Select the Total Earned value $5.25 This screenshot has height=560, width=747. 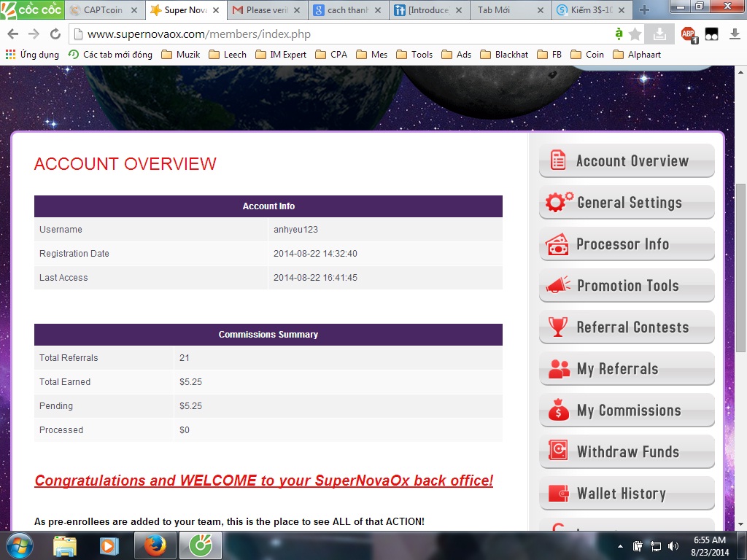click(190, 381)
